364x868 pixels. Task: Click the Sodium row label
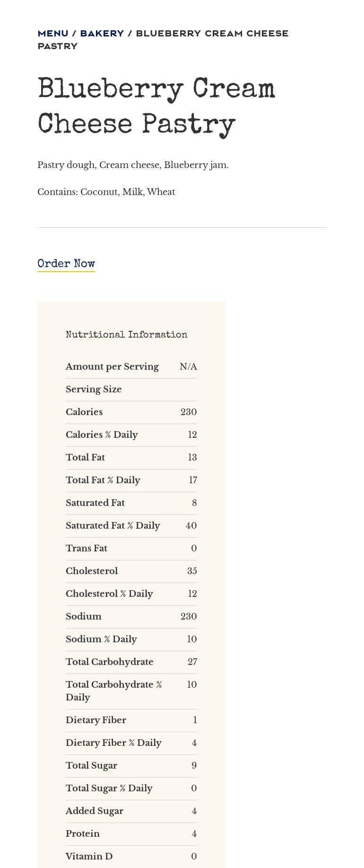coord(84,617)
